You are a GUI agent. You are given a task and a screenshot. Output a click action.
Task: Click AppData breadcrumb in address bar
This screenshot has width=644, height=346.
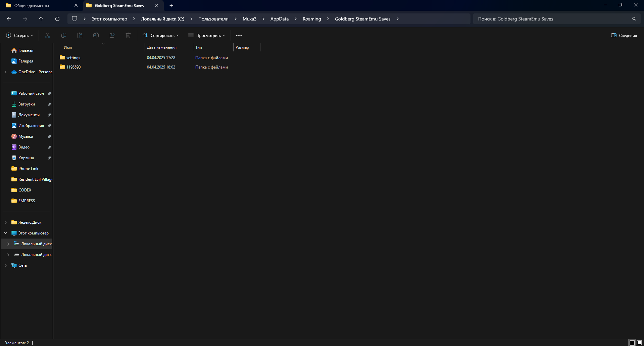coord(280,19)
